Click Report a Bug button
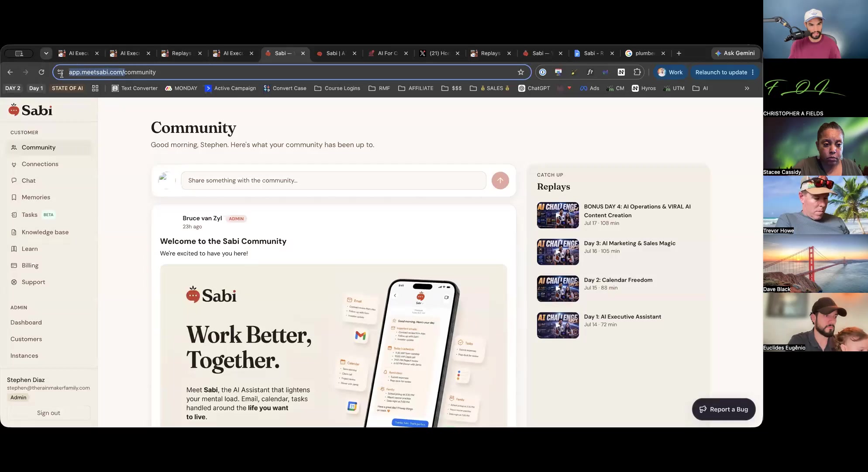This screenshot has width=868, height=472. [x=723, y=410]
